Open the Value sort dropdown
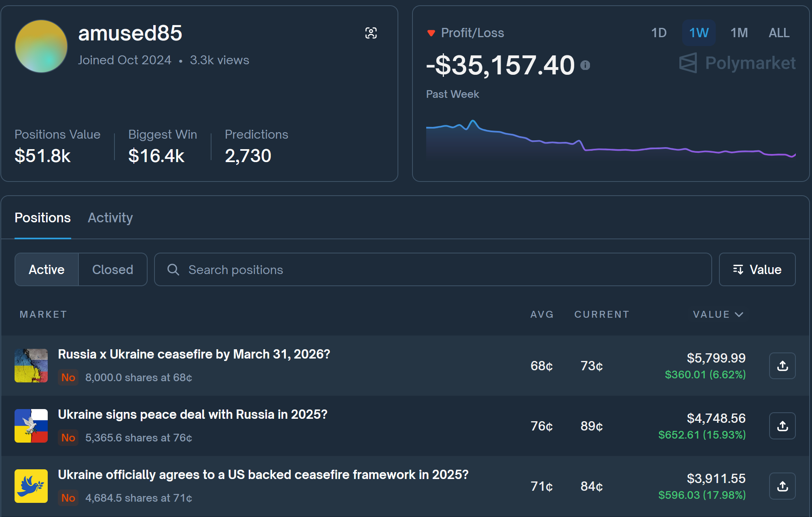This screenshot has height=517, width=812. 757,270
